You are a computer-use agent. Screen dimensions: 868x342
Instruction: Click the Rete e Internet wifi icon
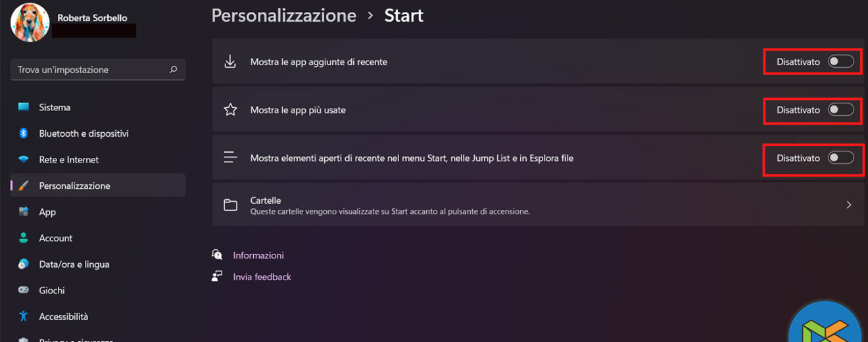pos(24,160)
